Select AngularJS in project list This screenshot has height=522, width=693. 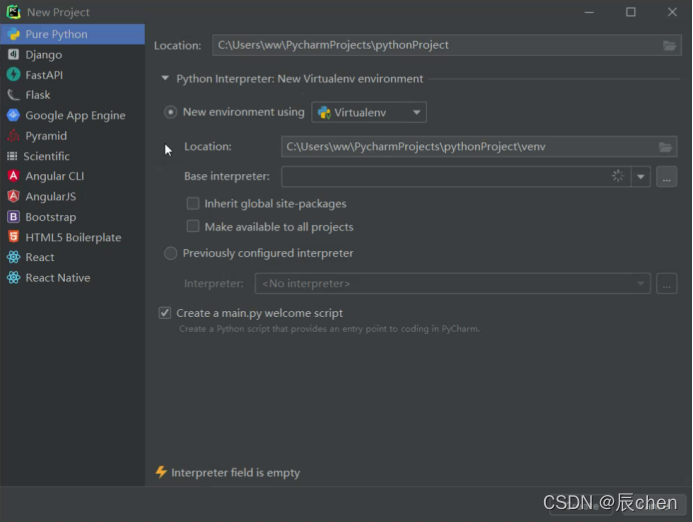point(72,196)
